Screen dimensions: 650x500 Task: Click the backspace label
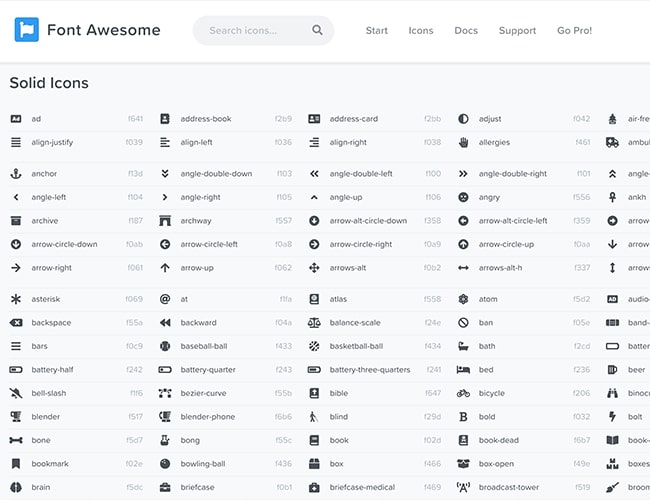tap(51, 323)
